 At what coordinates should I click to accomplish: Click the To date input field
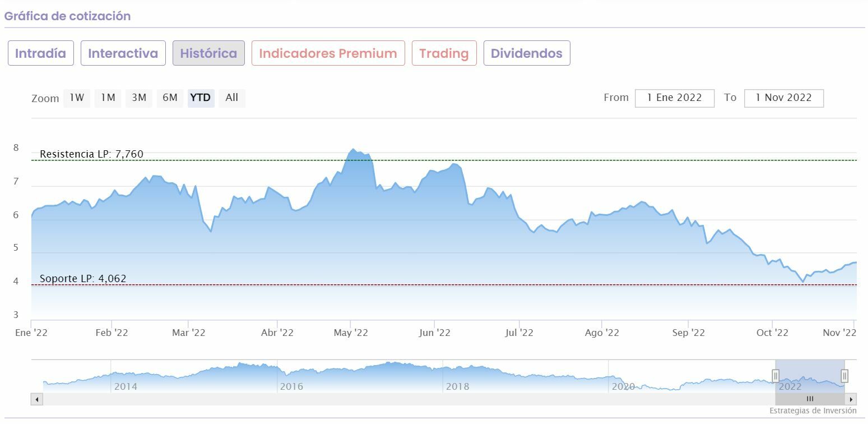pyautogui.click(x=783, y=98)
